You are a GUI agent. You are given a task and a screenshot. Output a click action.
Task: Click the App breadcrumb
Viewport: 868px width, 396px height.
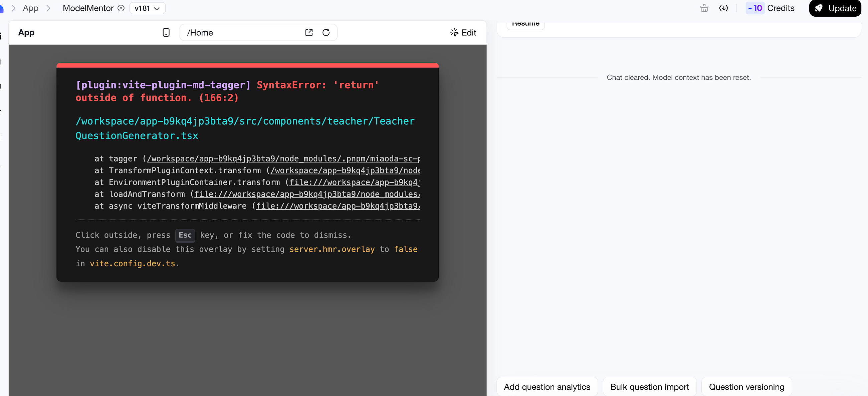tap(30, 8)
